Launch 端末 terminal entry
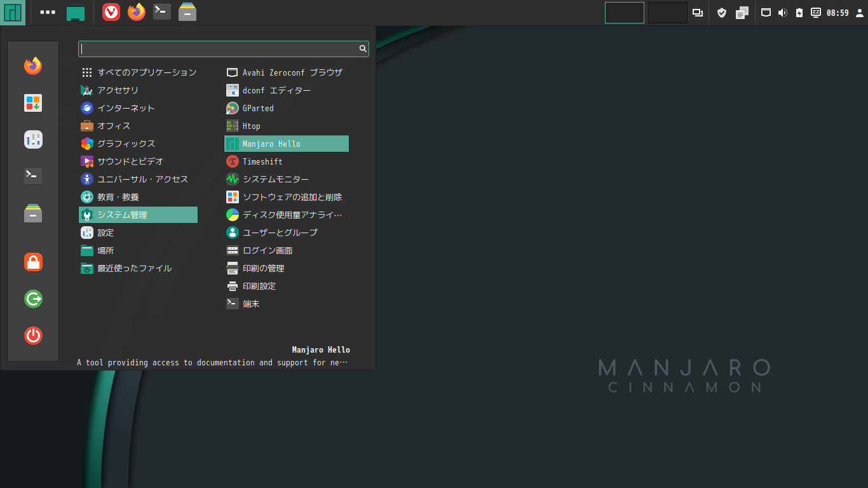The width and height of the screenshot is (868, 488). pos(287,304)
